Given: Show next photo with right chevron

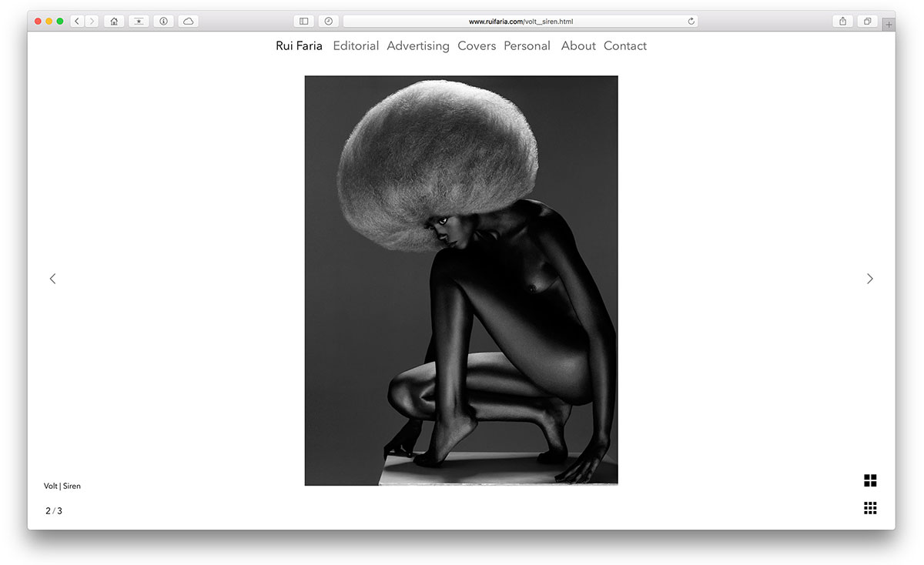Looking at the screenshot, I should point(869,279).
